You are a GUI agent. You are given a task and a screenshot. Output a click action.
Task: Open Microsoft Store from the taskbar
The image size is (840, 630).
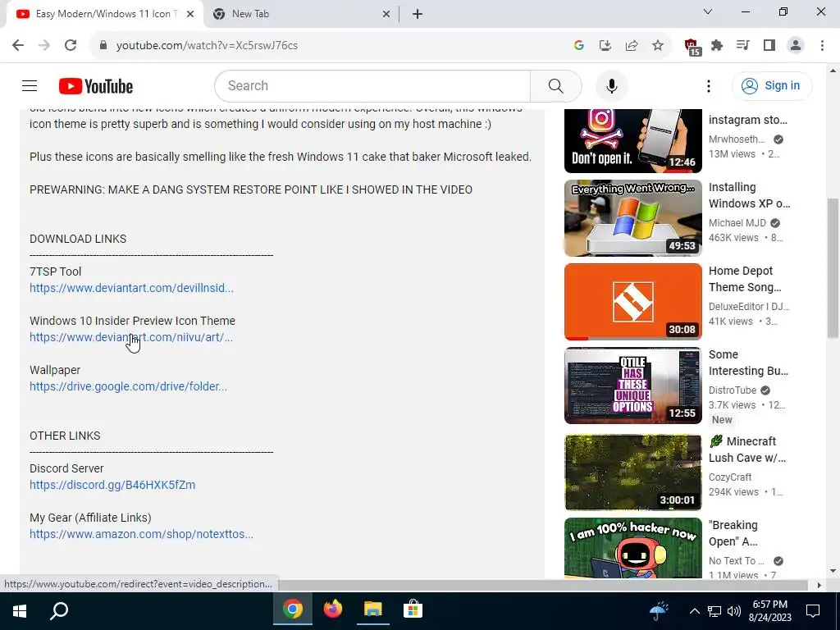[x=413, y=609]
